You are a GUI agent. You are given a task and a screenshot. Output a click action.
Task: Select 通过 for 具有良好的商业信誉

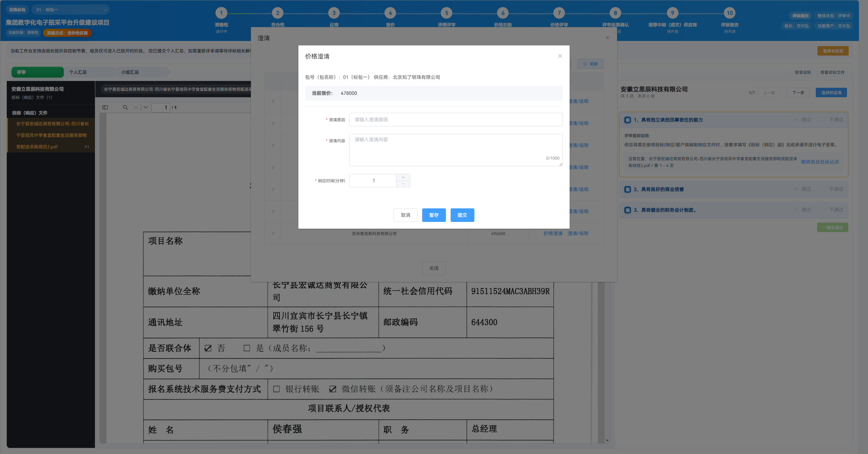pyautogui.click(x=803, y=189)
